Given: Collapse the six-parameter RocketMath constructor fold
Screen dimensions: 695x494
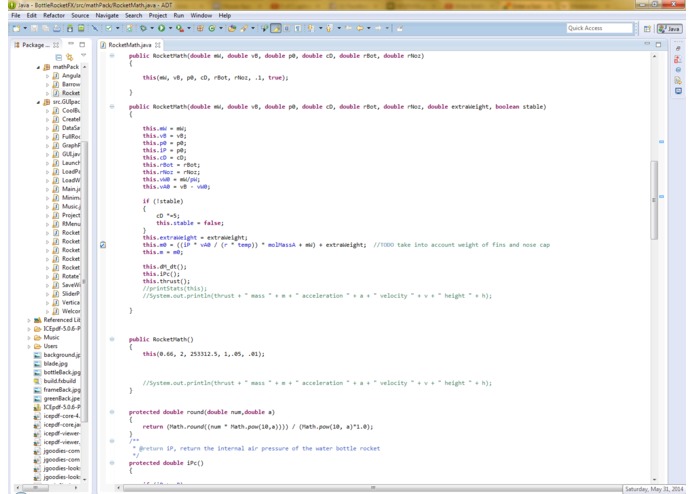Looking at the screenshot, I should (x=112, y=56).
